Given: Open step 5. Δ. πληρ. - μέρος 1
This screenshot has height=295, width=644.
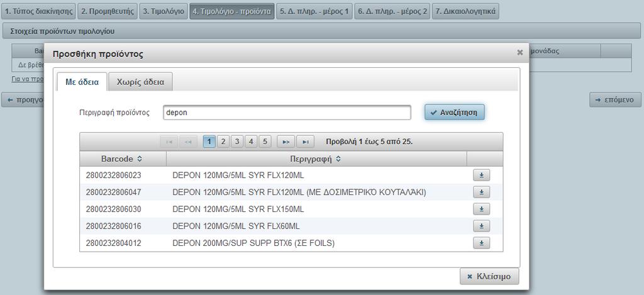Looking at the screenshot, I should click(314, 11).
